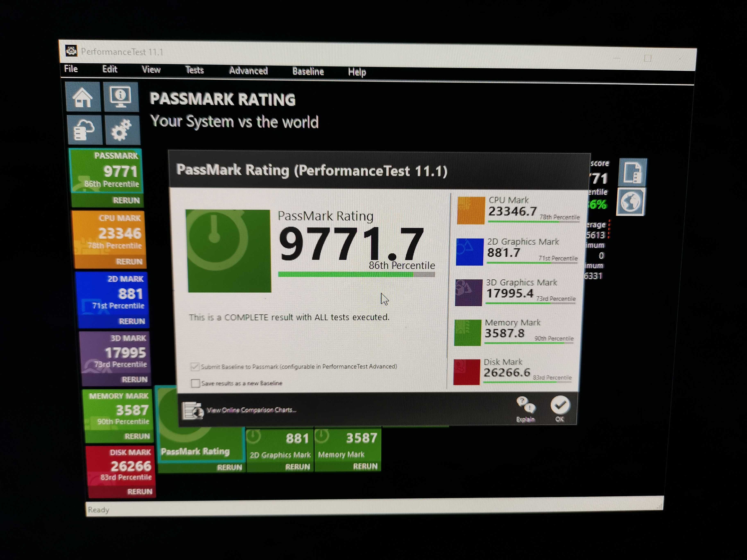747x560 pixels.
Task: Click the comparison charts icon in dialog footer
Action: (x=192, y=410)
